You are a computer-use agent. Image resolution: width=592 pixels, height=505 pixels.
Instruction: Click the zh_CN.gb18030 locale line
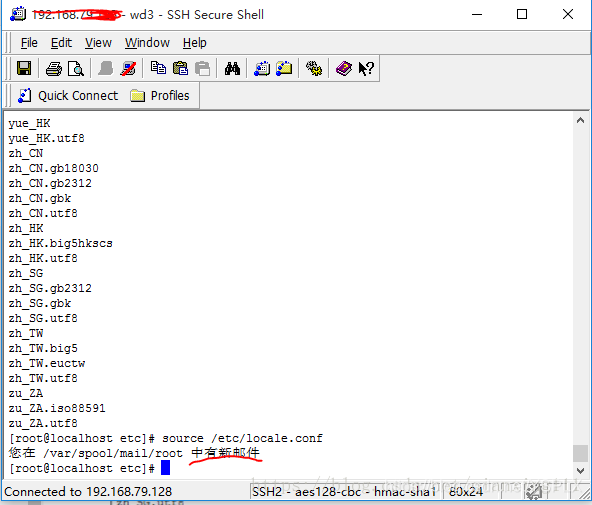pyautogui.click(x=54, y=168)
